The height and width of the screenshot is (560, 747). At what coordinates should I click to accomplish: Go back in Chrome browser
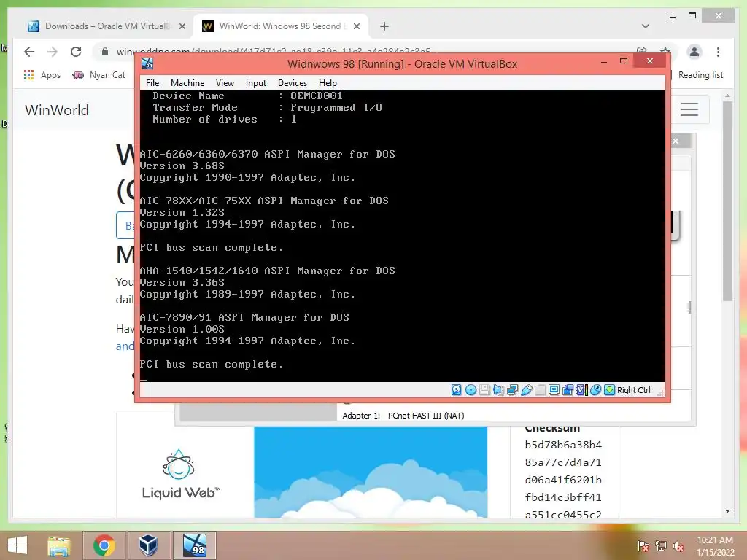[29, 52]
